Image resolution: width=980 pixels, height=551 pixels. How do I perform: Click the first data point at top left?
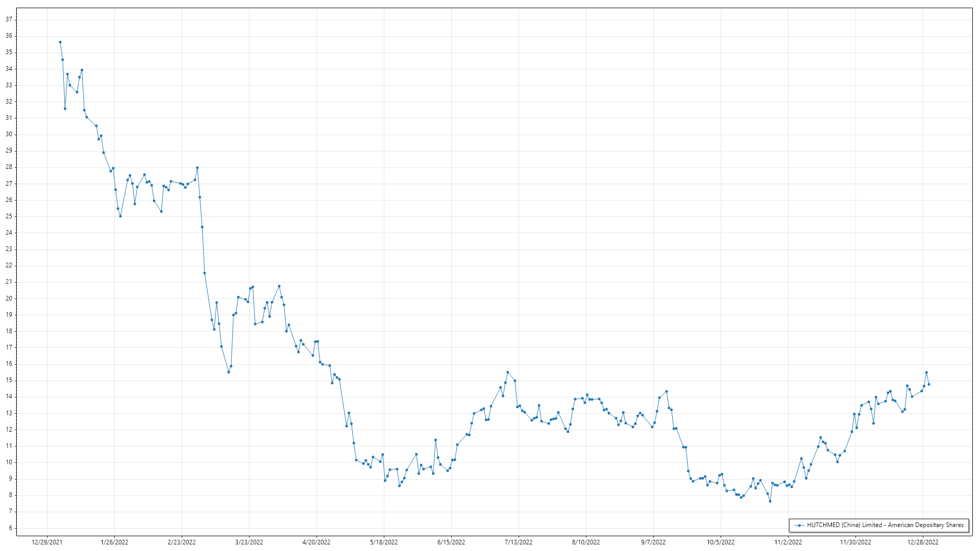tap(60, 42)
